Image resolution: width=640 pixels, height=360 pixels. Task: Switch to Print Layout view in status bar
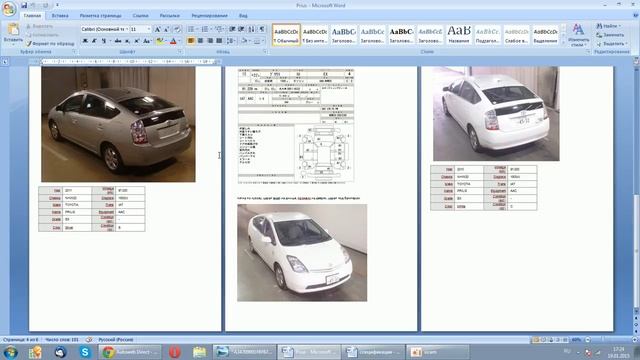(536, 340)
